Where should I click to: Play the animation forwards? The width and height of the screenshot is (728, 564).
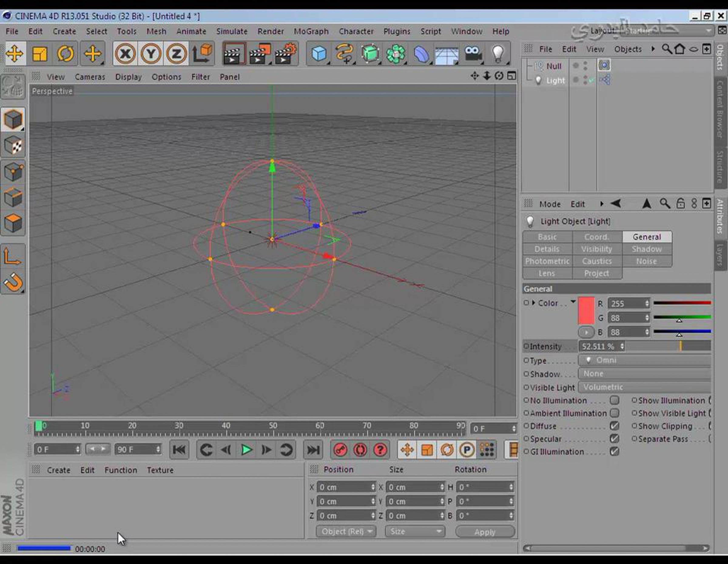(246, 450)
